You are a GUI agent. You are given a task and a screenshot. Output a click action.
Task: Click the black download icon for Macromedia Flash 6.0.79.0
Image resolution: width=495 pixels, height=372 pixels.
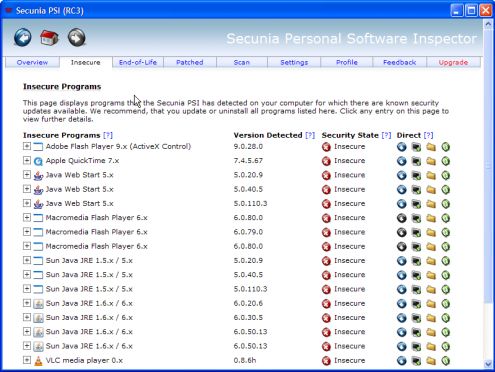click(x=402, y=232)
